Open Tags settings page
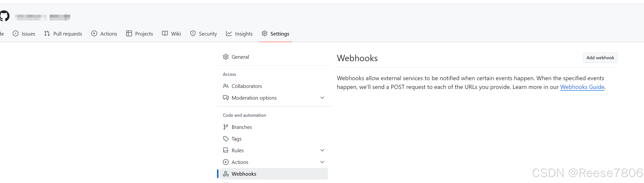Viewport: 644px width, 183px height. point(274,139)
